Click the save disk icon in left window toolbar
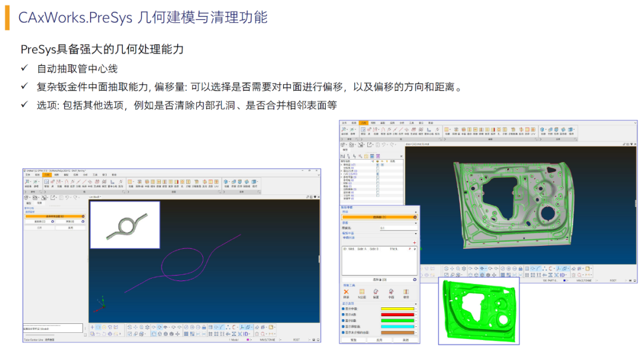Viewport: 644px width, 346px height. click(x=61, y=197)
